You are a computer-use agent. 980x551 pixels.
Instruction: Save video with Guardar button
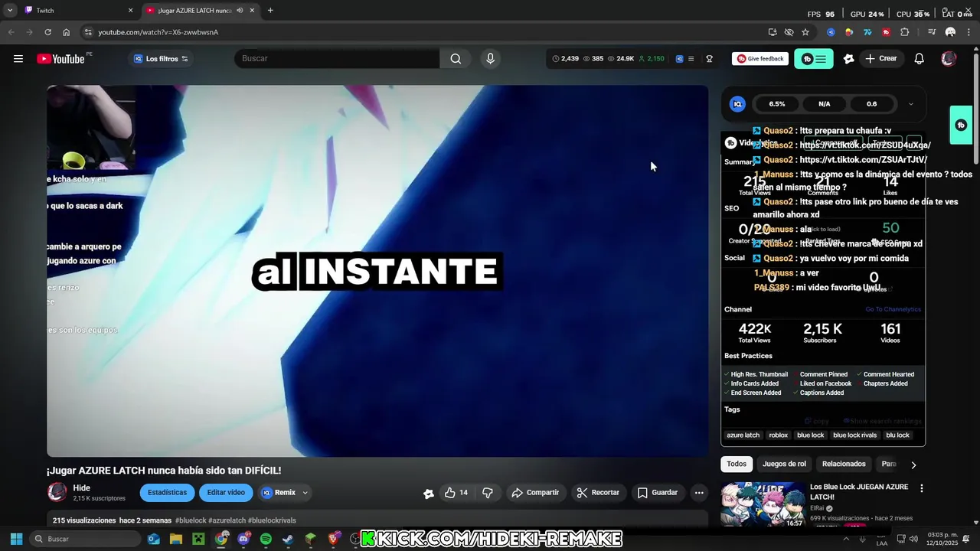pos(657,493)
